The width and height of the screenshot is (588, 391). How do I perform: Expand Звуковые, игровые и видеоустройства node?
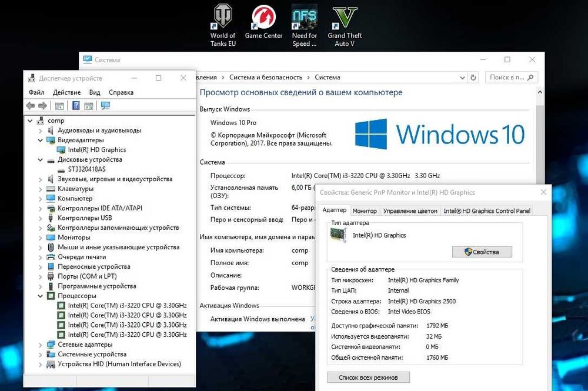coord(40,179)
